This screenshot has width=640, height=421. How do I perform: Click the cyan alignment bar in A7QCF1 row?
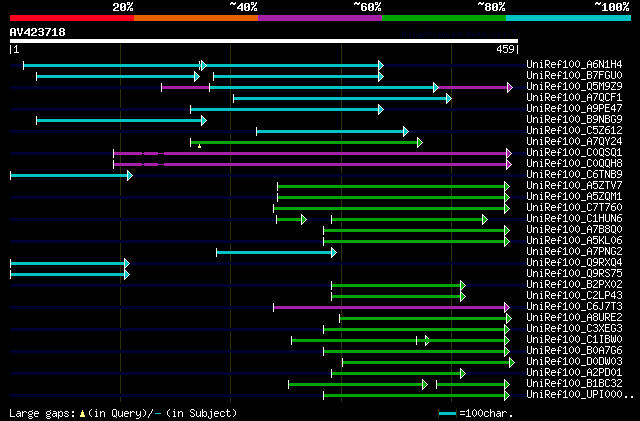pos(342,98)
